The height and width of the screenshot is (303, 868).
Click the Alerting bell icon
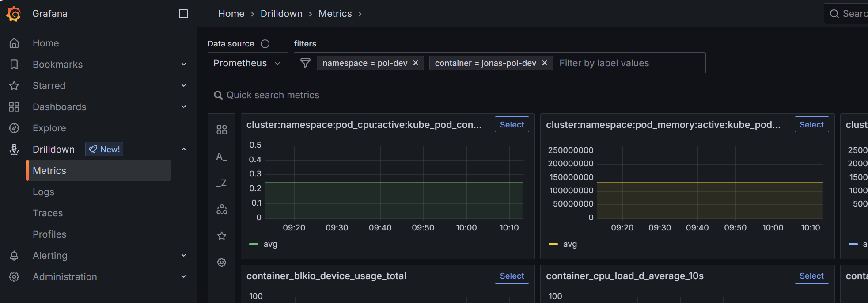click(14, 256)
